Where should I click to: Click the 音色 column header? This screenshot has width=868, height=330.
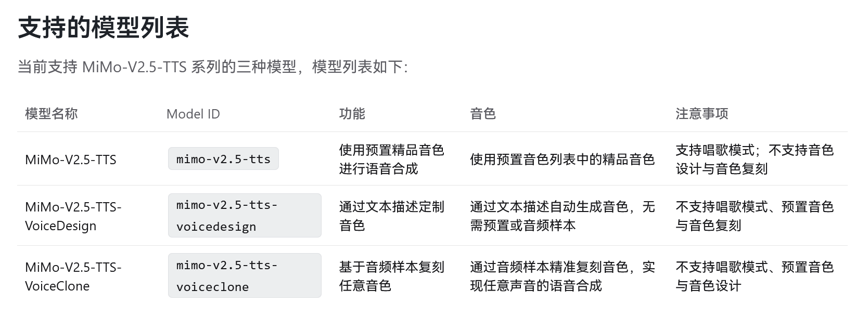click(x=482, y=114)
